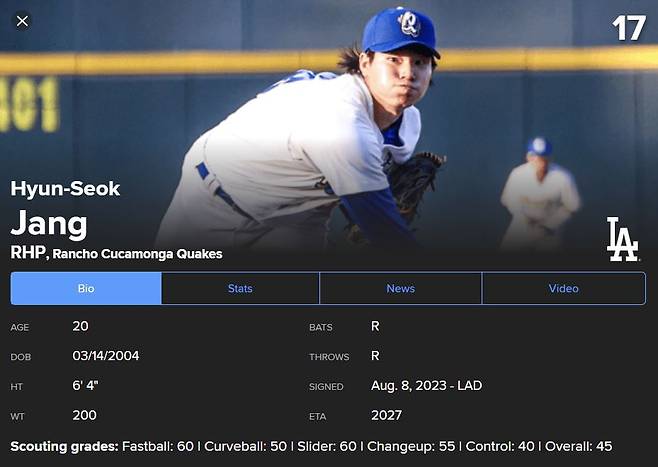Close the player card with the X icon
Viewport: 658px width, 467px height.
pyautogui.click(x=22, y=21)
